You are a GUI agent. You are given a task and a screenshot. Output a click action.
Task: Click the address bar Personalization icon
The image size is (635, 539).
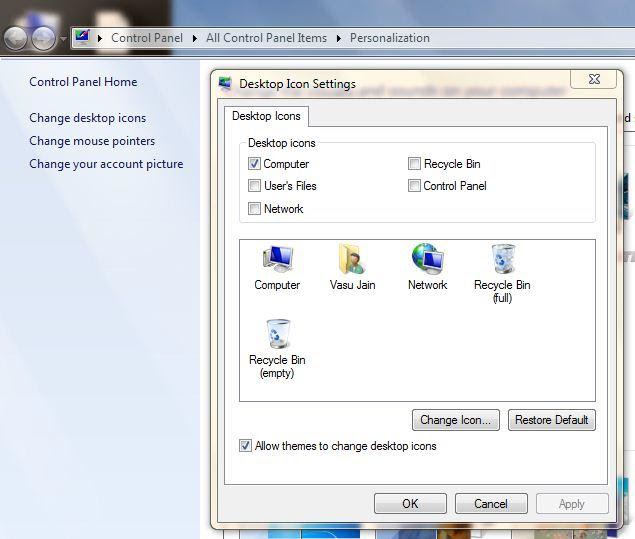point(83,38)
